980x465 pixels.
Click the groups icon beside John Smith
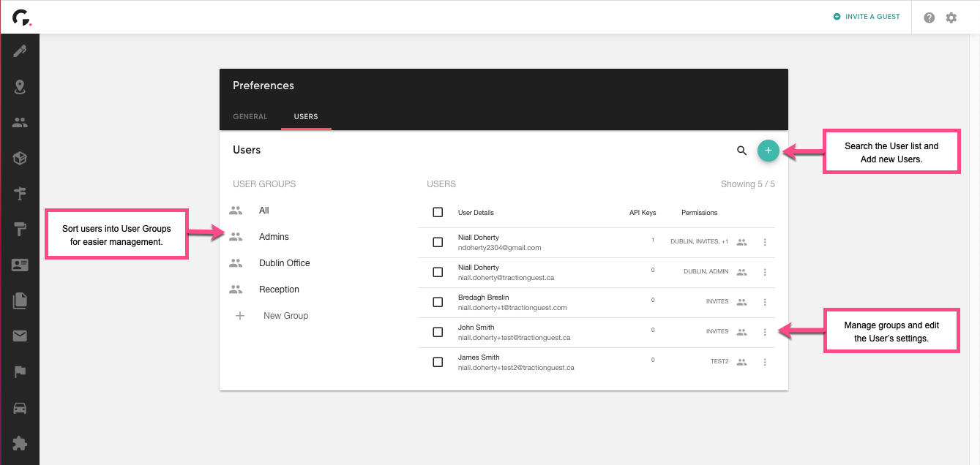click(741, 332)
